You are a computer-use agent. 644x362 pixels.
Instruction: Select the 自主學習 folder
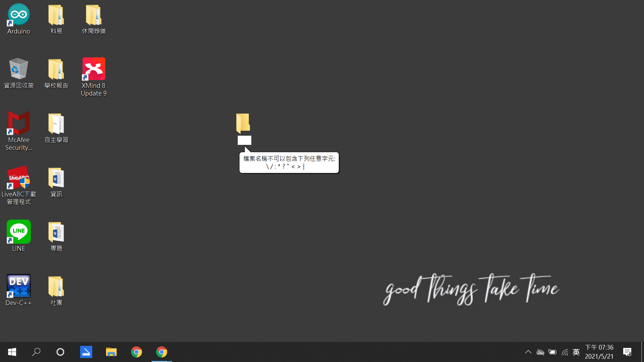point(56,123)
